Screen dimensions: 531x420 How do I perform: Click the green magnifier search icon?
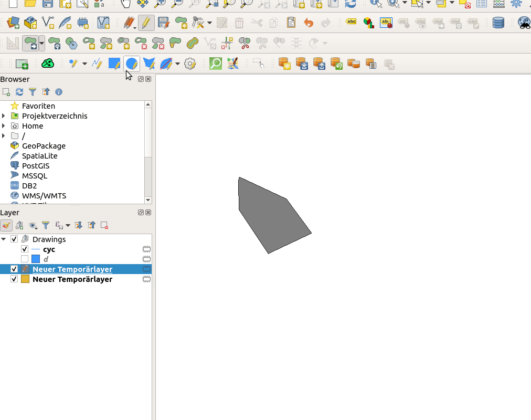pos(216,64)
